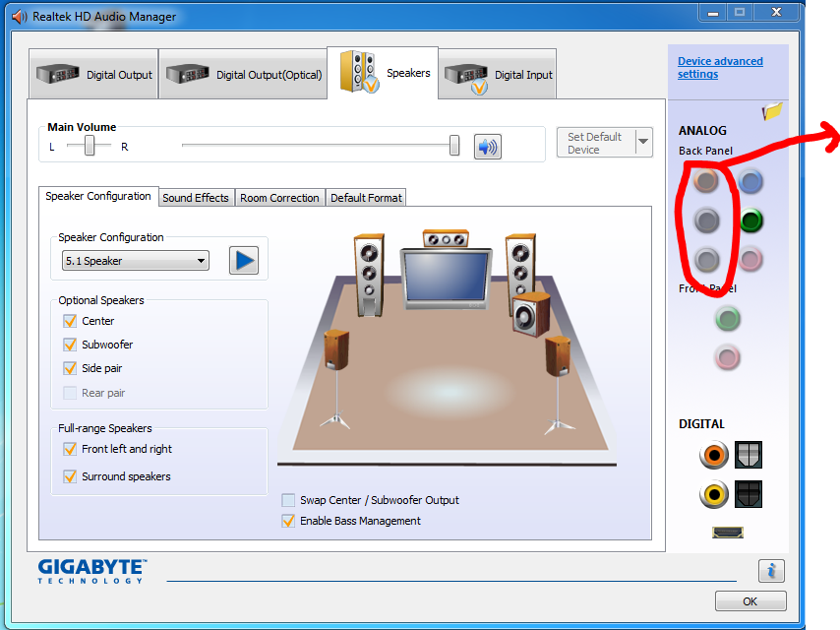The height and width of the screenshot is (630, 840).
Task: Open connector settings via the yellow folder icon
Action: pos(772,111)
